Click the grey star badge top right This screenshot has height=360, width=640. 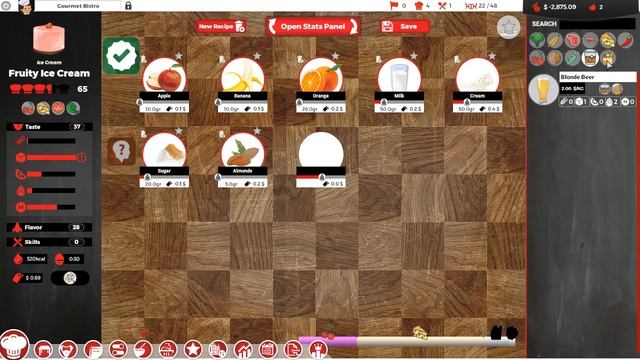508,27
